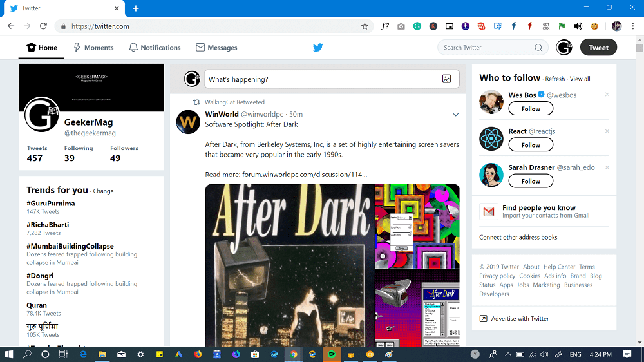Click the Advertise with Twitter arrow icon
This screenshot has width=644, height=362.
click(x=484, y=319)
